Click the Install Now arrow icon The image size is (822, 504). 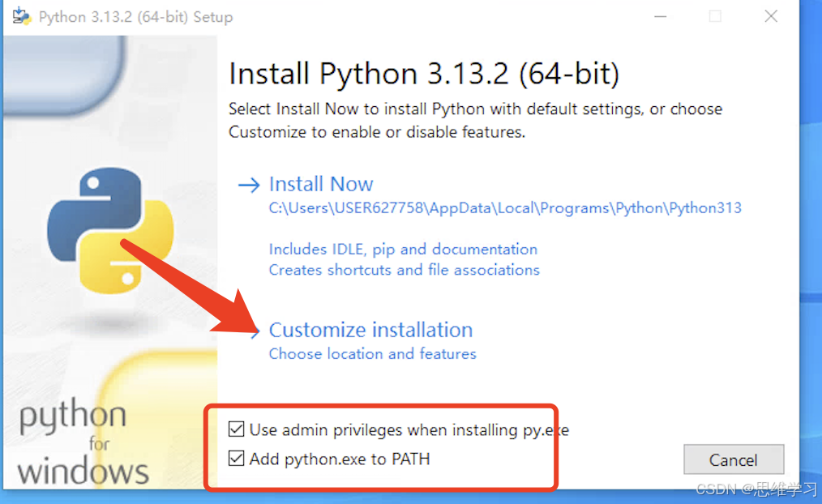[249, 185]
